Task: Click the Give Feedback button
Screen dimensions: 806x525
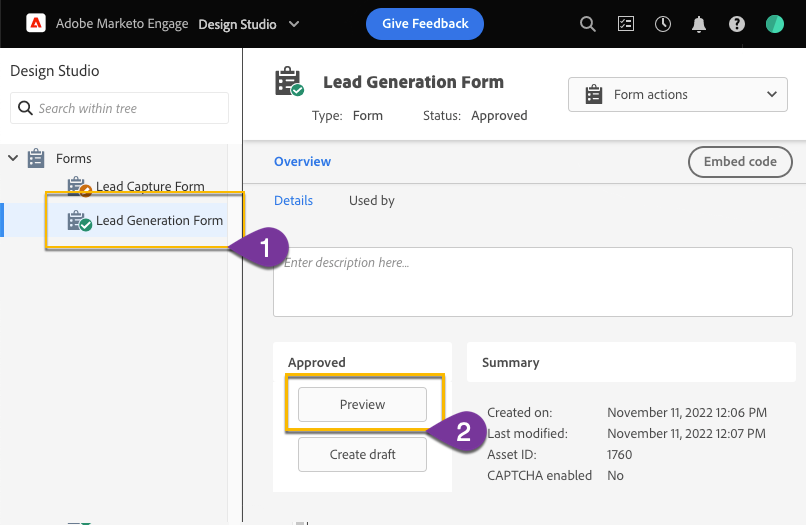Action: click(425, 24)
